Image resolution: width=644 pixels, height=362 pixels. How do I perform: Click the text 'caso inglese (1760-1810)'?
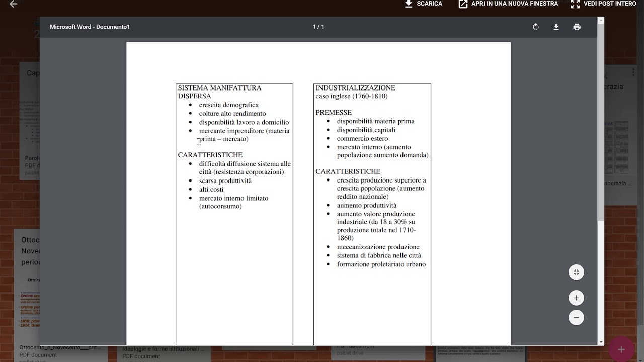(352, 96)
